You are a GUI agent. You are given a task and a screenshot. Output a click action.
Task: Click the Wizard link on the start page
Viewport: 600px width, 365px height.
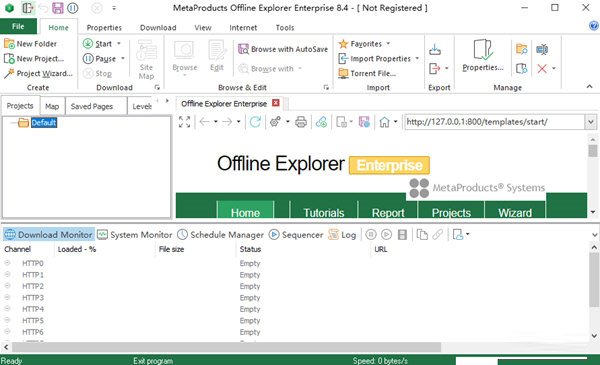tap(515, 212)
